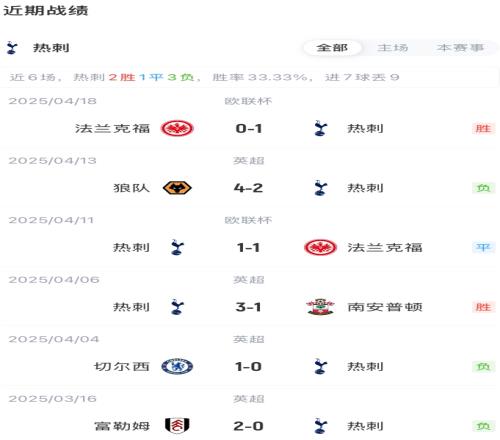Open the 4-2 Wolves match score
The width and height of the screenshot is (500, 440).
[x=249, y=188]
